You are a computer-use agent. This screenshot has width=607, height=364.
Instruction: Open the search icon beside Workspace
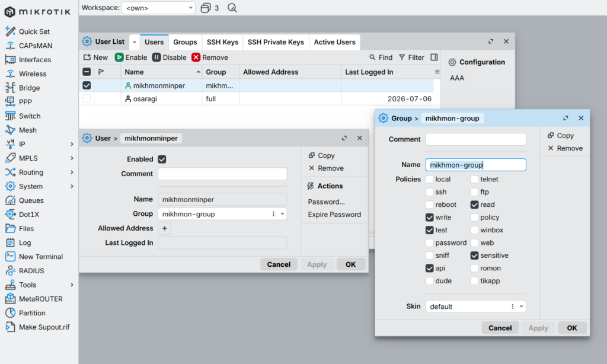tap(232, 8)
